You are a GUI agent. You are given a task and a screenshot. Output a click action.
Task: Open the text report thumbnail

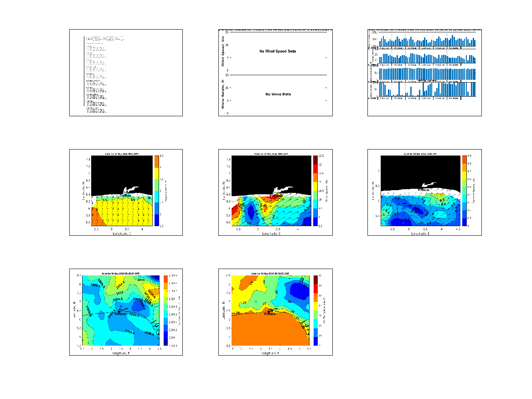coord(126,73)
